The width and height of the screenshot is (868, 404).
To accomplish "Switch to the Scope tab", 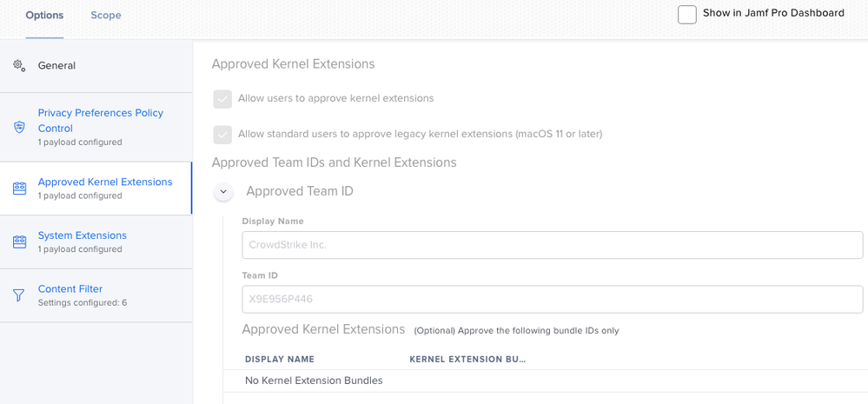I will click(x=106, y=15).
